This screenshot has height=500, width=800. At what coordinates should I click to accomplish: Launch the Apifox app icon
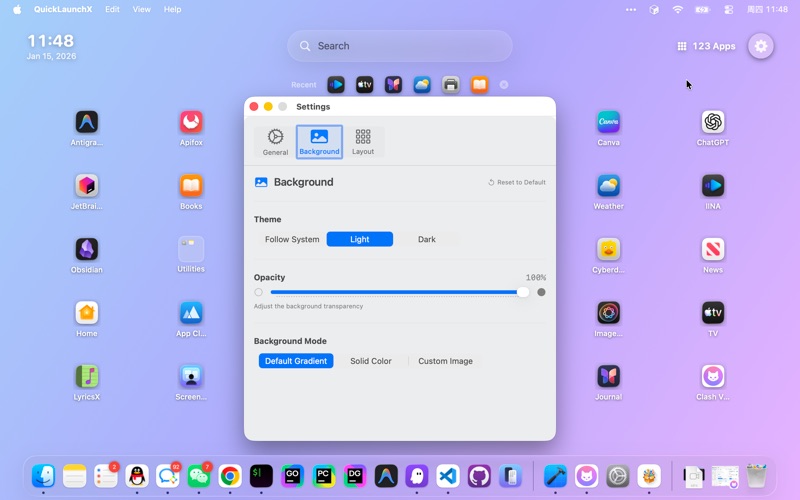(x=191, y=122)
